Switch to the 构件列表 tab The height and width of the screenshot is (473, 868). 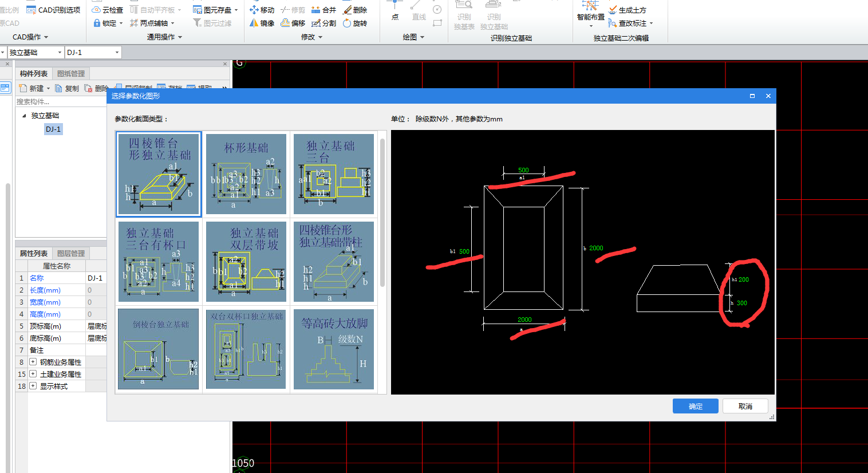34,73
